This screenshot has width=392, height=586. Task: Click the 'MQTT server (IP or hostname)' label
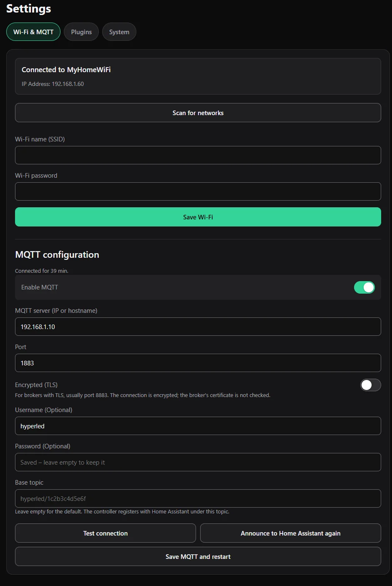(56, 311)
